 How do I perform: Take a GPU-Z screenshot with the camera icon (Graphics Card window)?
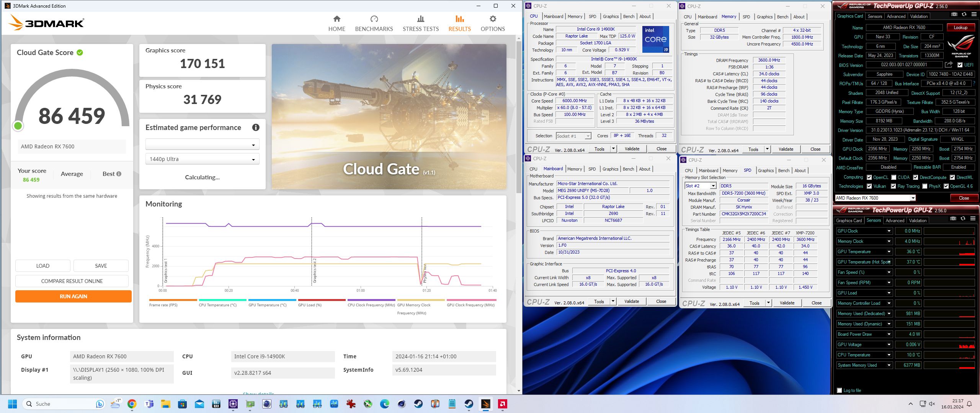coord(954,14)
